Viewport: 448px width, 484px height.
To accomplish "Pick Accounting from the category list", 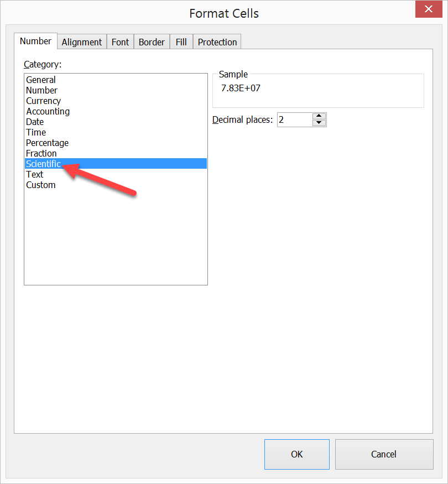I will pos(48,111).
